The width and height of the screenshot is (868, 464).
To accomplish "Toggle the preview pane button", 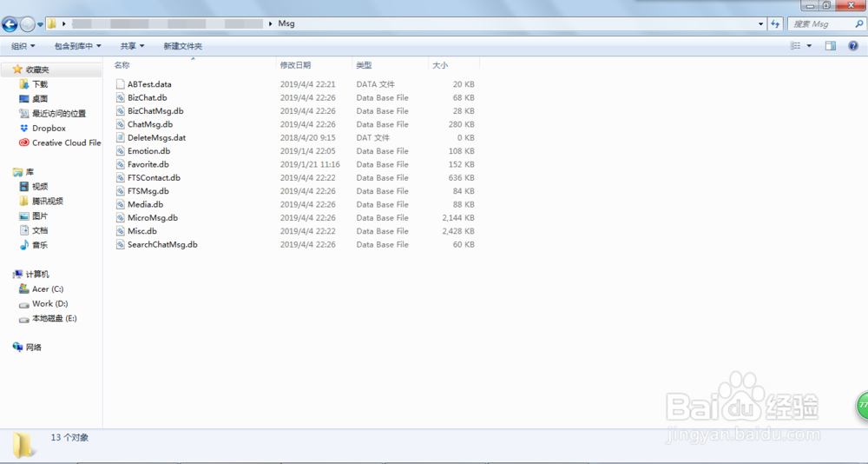I will [x=831, y=46].
